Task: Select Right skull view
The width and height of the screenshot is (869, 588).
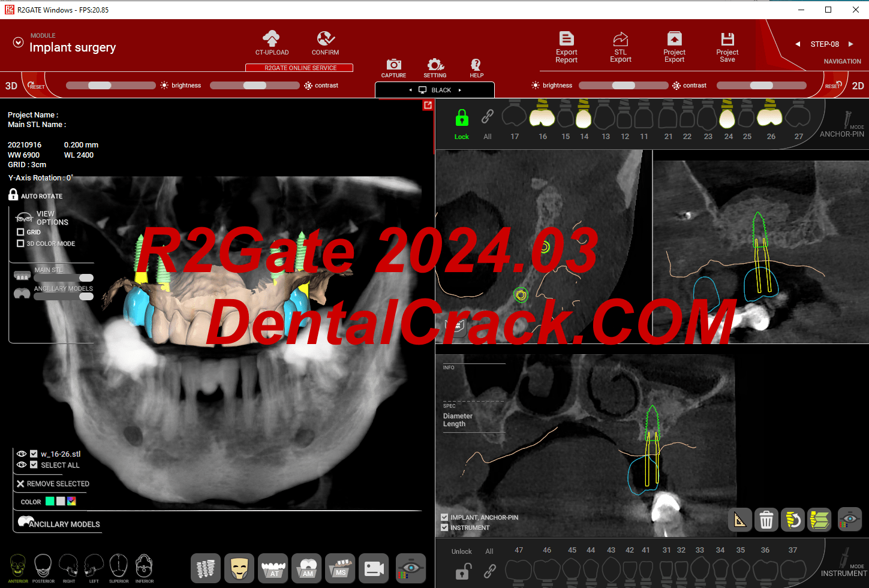Action: point(68,566)
